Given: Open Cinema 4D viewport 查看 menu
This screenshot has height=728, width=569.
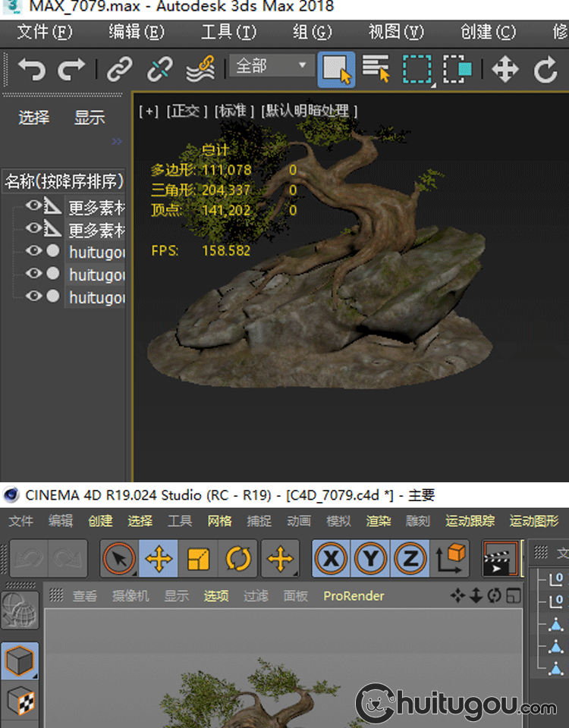Looking at the screenshot, I should [84, 596].
